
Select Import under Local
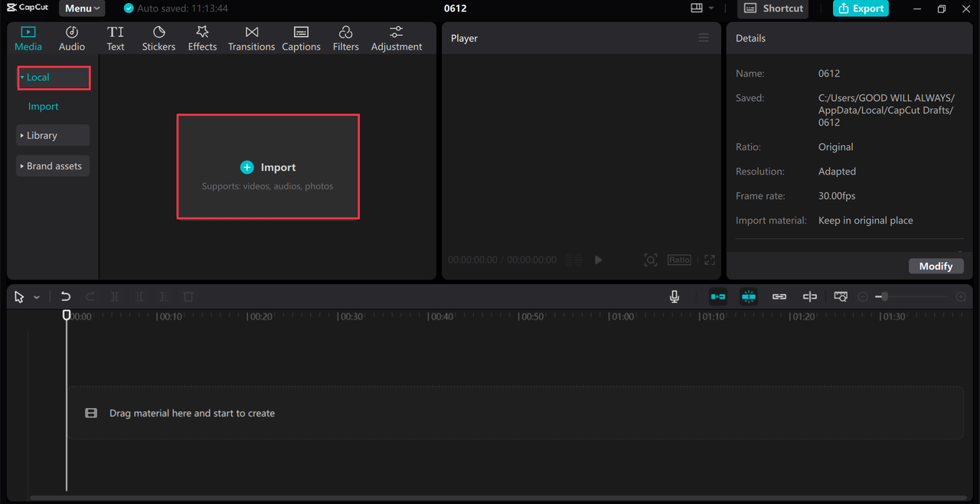click(44, 106)
